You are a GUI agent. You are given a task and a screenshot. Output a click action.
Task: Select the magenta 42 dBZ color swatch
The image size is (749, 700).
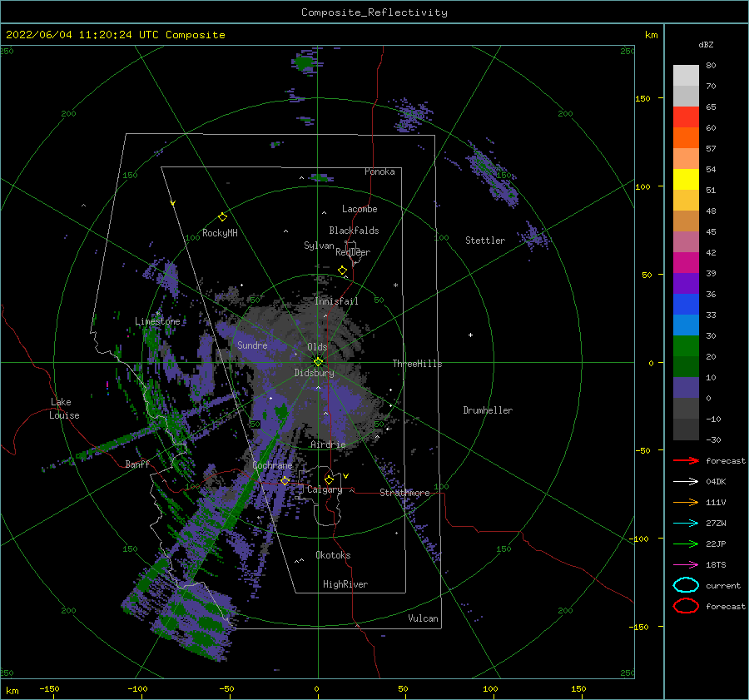click(x=686, y=262)
